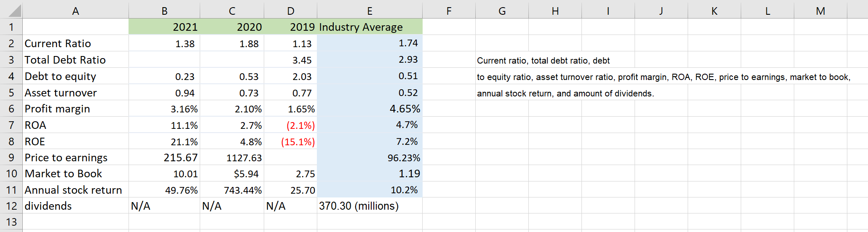Select the ROA label cell
The width and height of the screenshot is (868, 232).
pos(75,125)
